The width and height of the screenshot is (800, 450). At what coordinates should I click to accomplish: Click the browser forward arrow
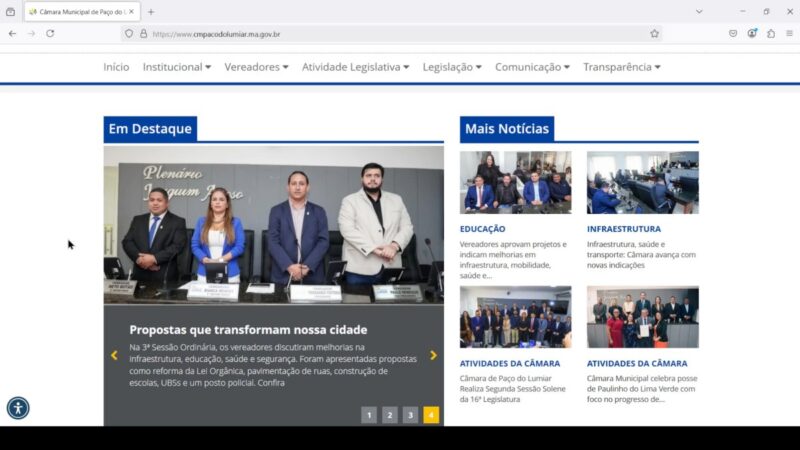pyautogui.click(x=32, y=34)
